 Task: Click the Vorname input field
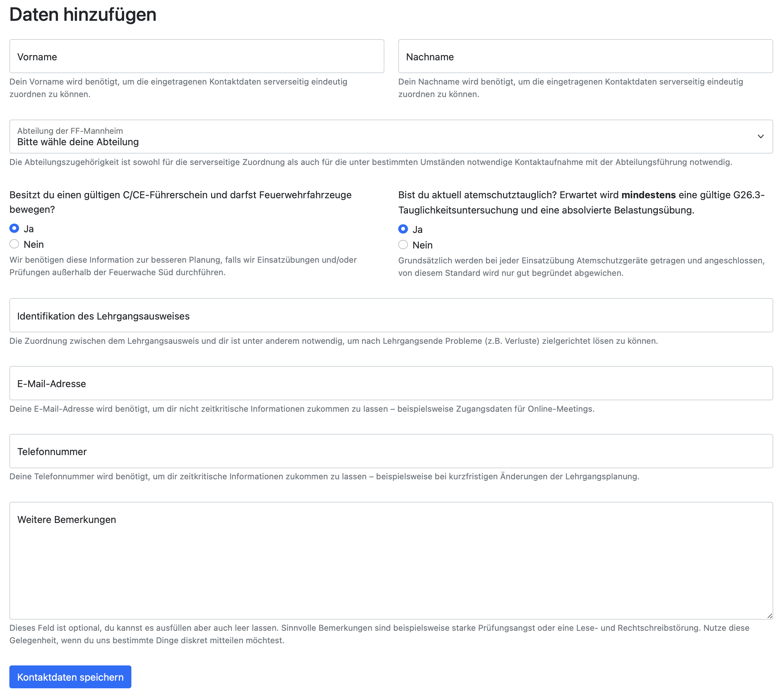(x=197, y=56)
